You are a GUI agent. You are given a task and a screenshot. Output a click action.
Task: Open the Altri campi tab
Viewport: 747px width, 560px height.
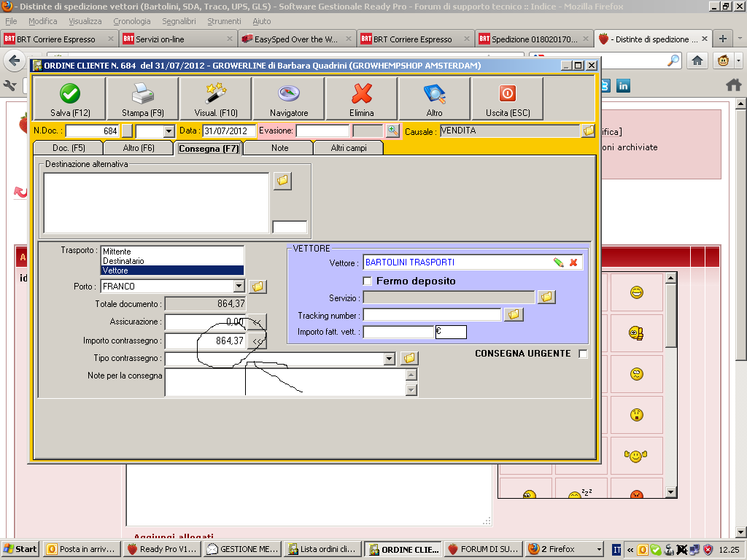[x=349, y=148]
